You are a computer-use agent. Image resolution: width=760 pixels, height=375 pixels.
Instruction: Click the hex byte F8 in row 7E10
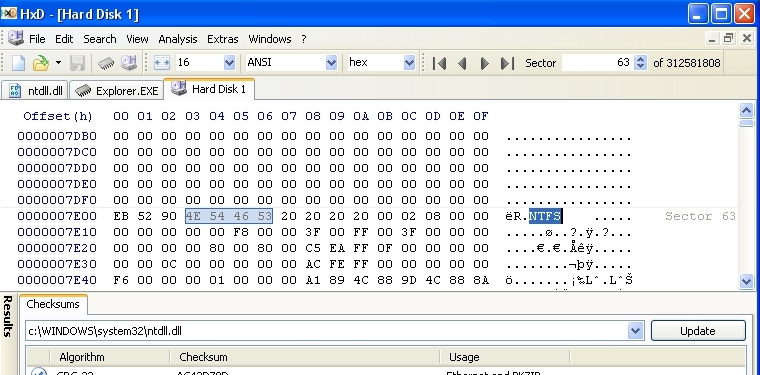pos(240,232)
